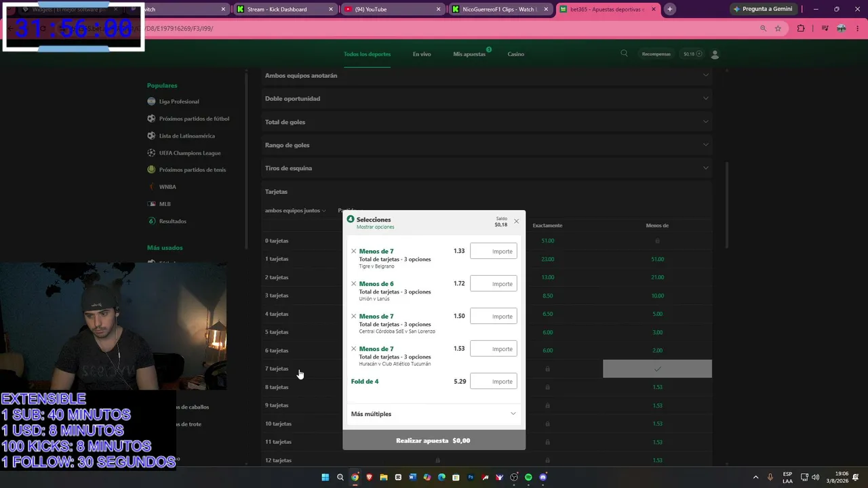Click the Fold de 4 stake field

(x=494, y=382)
